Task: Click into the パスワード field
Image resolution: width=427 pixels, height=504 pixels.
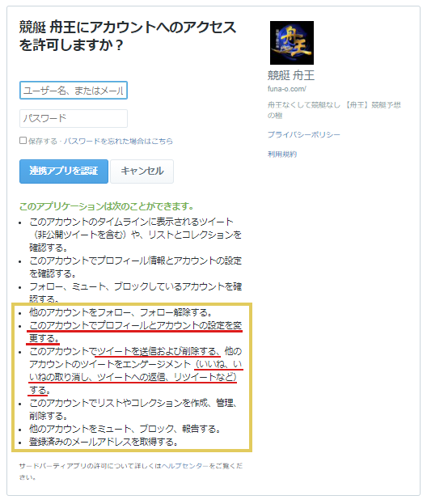Action: [x=74, y=118]
